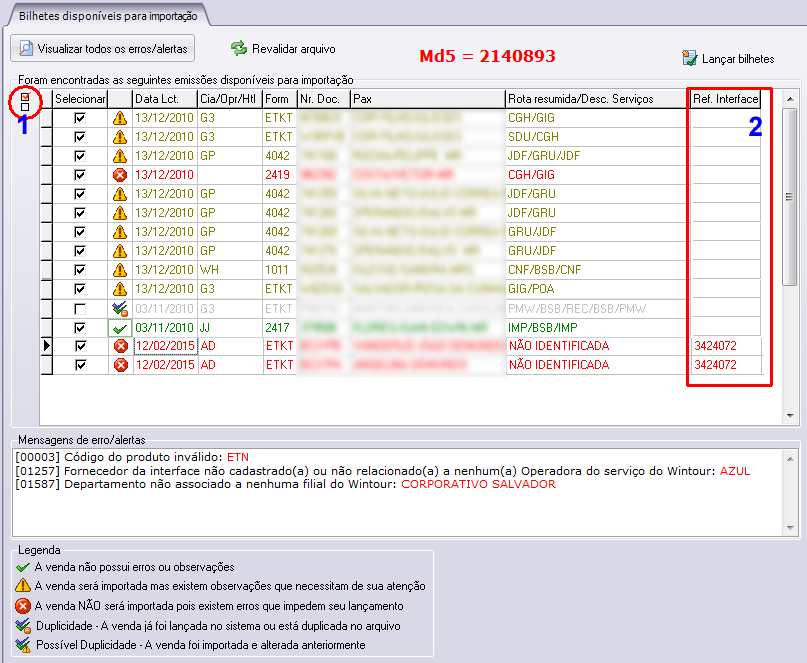
Task: Click the green check icon in the IMP/BSB/IMP row
Action: tap(120, 328)
